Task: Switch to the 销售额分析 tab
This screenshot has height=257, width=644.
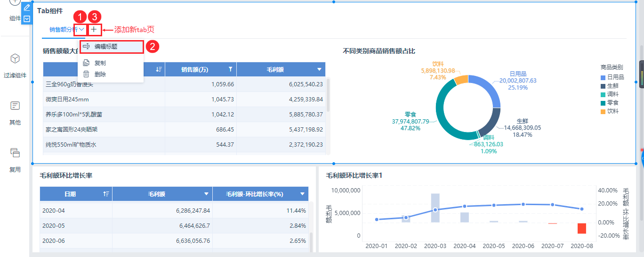Action: [64, 29]
